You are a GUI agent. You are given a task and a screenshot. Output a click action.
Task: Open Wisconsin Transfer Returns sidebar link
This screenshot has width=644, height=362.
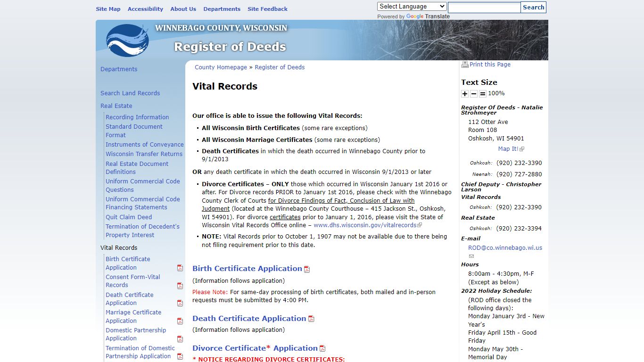144,154
